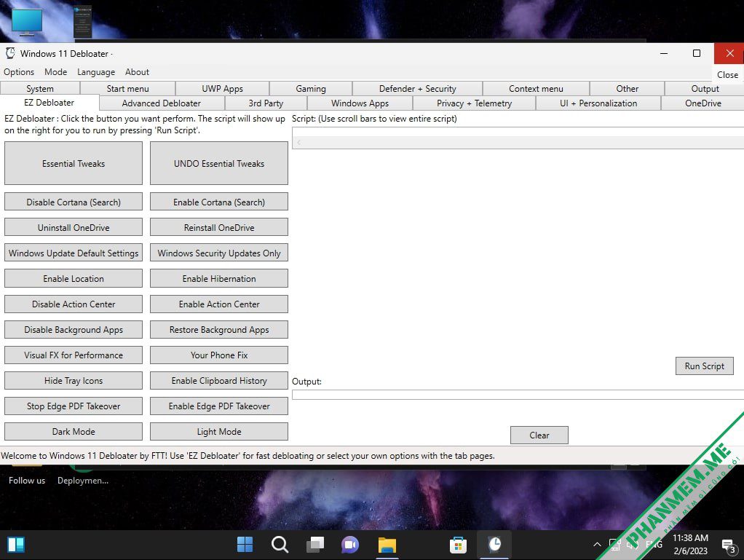The image size is (744, 560).
Task: Switch to the Output tab
Action: [x=705, y=88]
